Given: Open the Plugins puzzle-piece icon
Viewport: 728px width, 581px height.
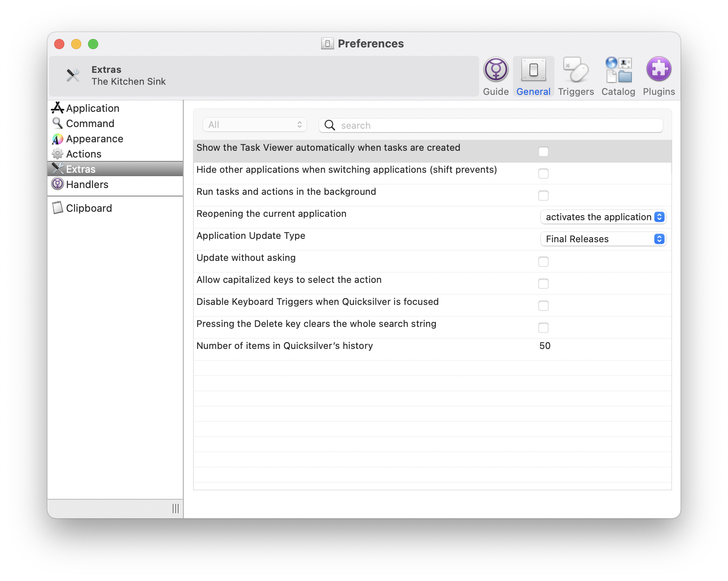Looking at the screenshot, I should (x=659, y=69).
